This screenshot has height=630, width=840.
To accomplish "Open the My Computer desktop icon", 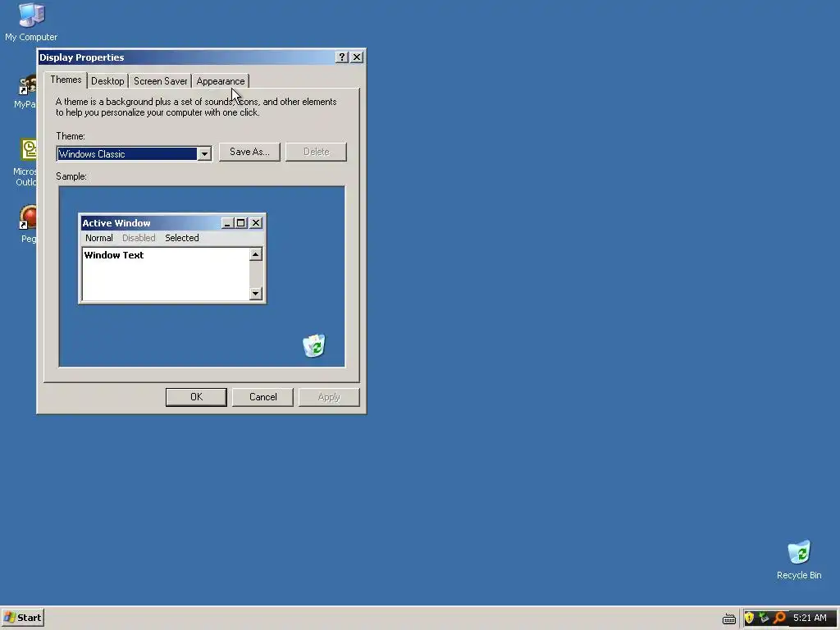I will [31, 21].
